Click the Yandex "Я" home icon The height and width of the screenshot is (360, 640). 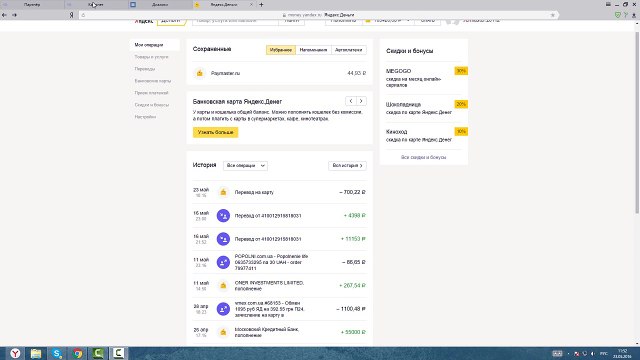pos(71,15)
